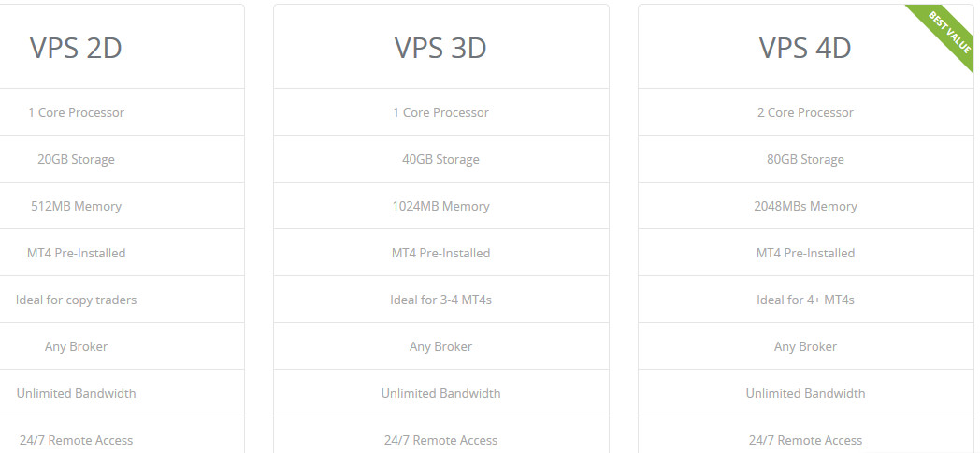980x453 pixels.
Task: Click Ideal for 3-4 MT4s row
Action: 441,300
